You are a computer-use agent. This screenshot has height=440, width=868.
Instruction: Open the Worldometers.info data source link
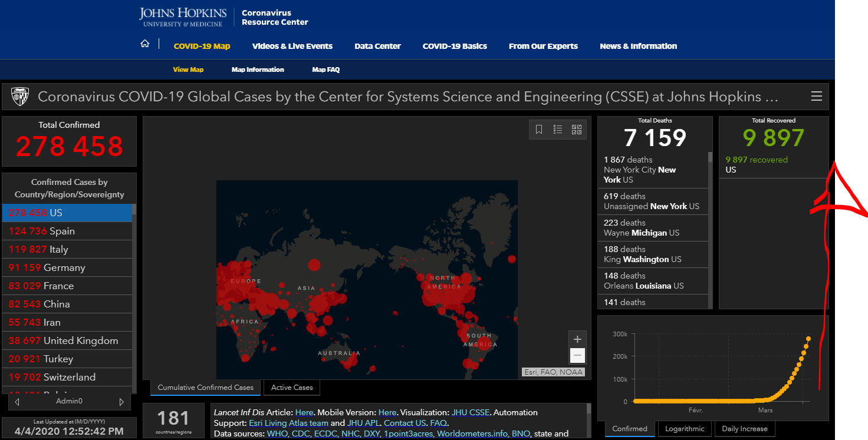473,434
